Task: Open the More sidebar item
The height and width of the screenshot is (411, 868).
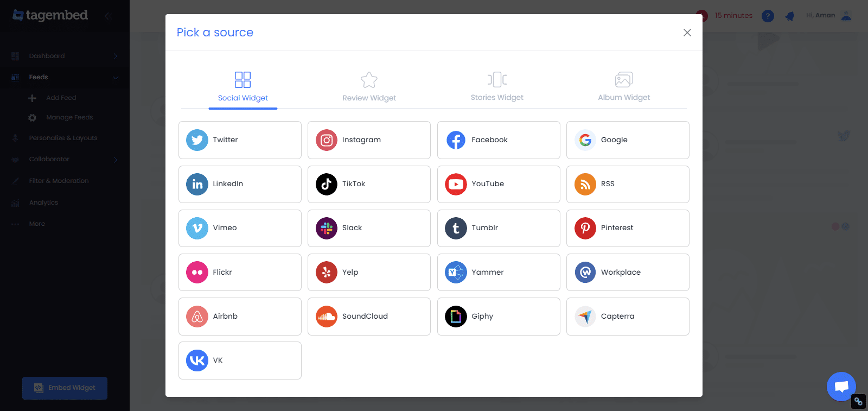Action: [x=37, y=224]
